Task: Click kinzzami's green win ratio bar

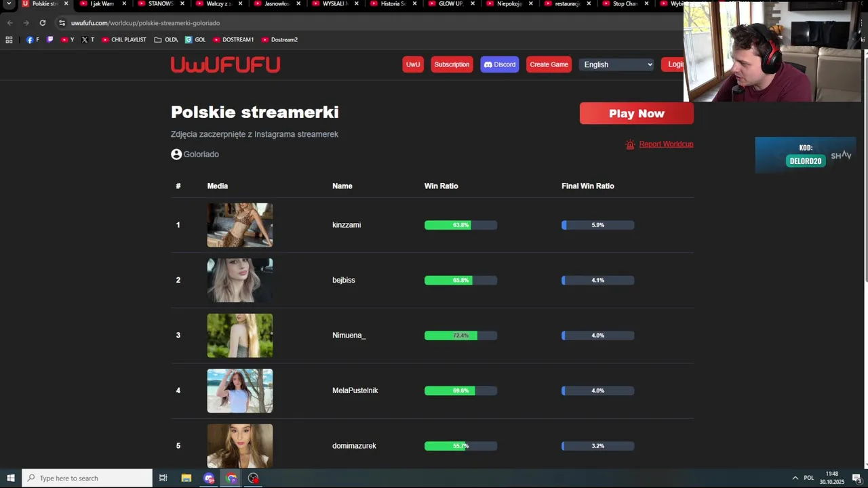Action: click(448, 225)
